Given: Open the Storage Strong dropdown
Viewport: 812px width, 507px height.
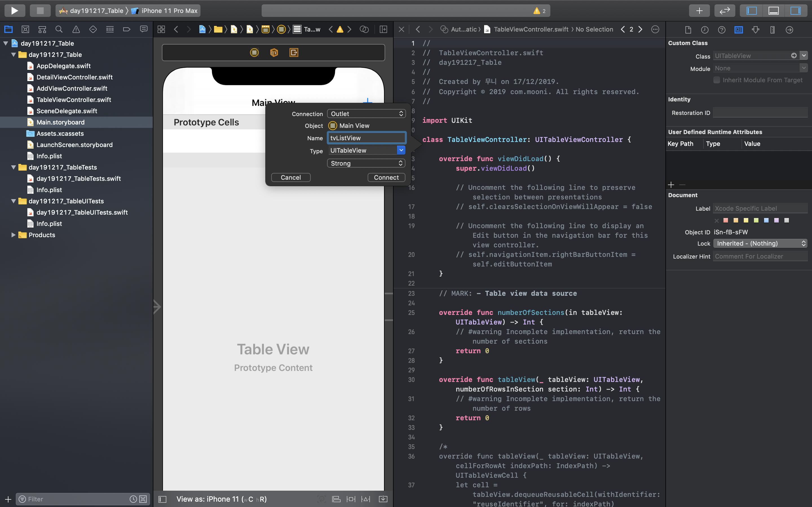Looking at the screenshot, I should [366, 163].
